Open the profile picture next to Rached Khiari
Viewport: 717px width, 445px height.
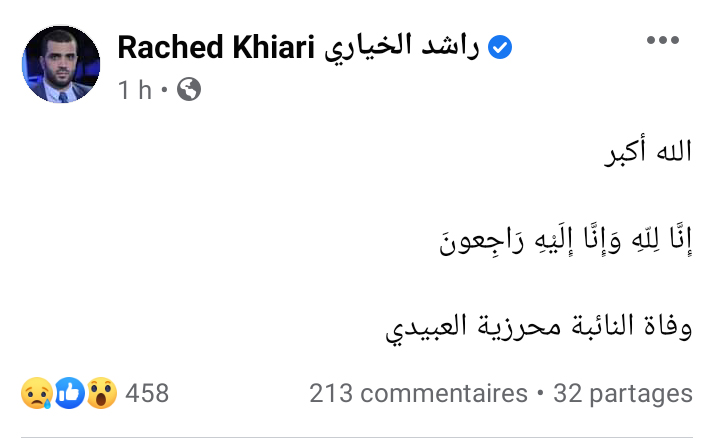[61, 65]
